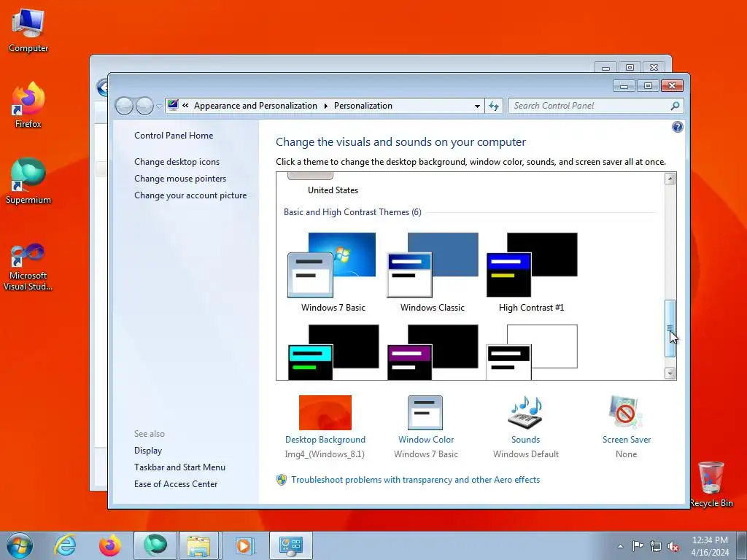Click the Appearance and Personalization breadcrumb
The width and height of the screenshot is (747, 560).
(x=255, y=106)
